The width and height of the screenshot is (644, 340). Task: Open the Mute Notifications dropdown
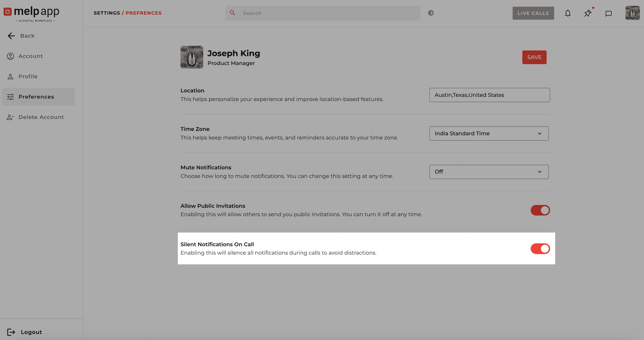click(x=489, y=172)
